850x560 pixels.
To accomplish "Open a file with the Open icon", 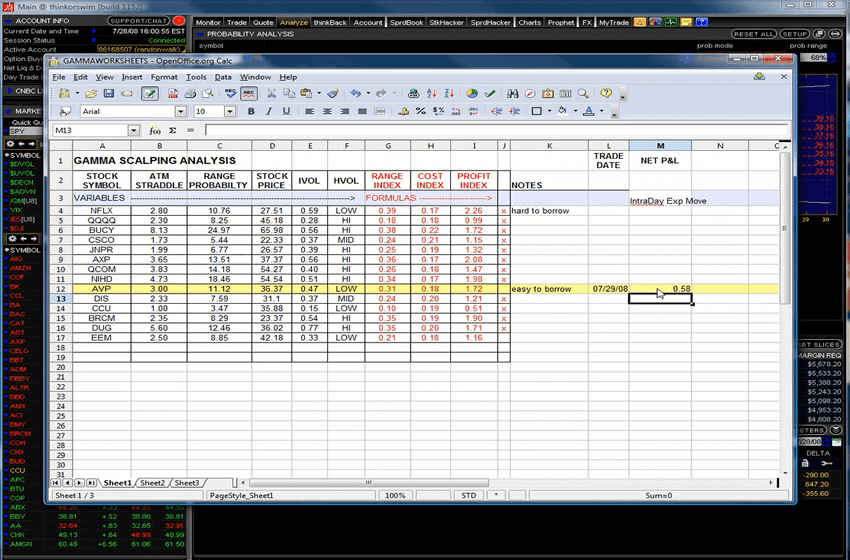I will 91,93.
